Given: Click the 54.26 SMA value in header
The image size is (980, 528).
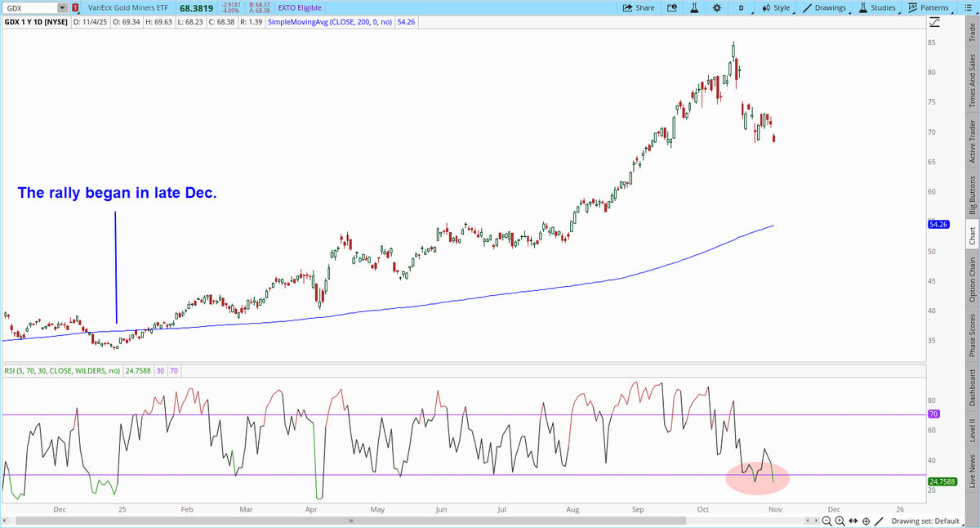Looking at the screenshot, I should 404,22.
